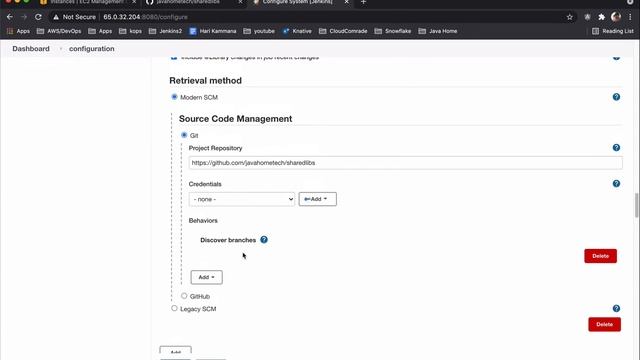
Task: Open Chrome three-dot menu
Action: pos(630,17)
